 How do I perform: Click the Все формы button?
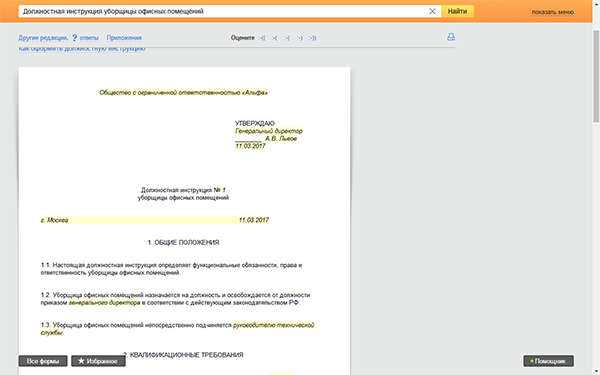(43, 361)
